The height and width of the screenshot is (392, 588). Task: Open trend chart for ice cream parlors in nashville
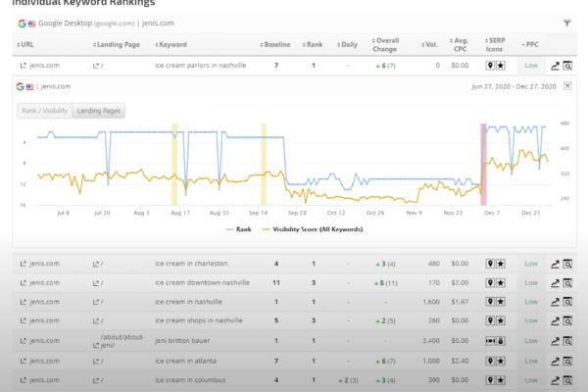click(x=555, y=66)
